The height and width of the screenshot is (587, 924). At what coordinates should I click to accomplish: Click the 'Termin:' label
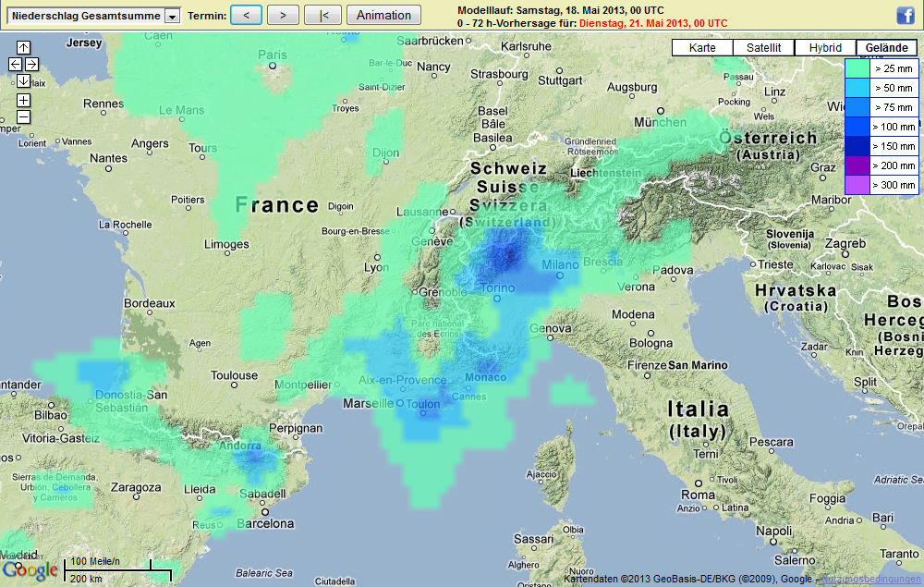207,16
